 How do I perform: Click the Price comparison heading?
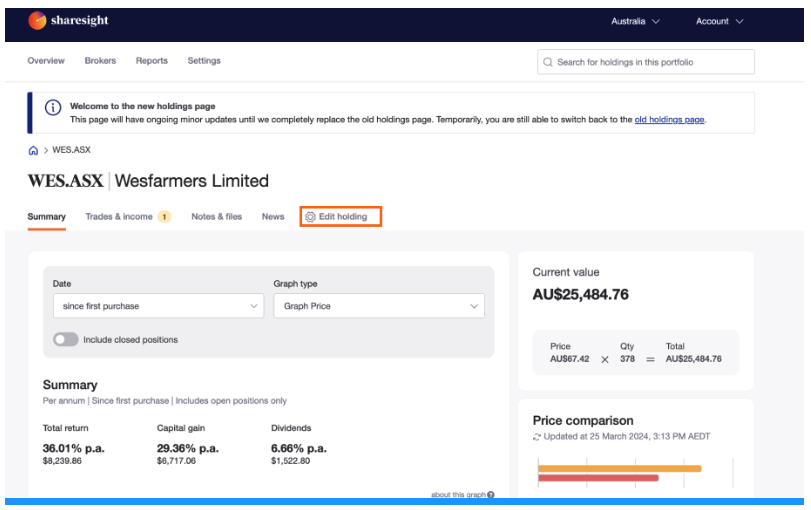[583, 421]
